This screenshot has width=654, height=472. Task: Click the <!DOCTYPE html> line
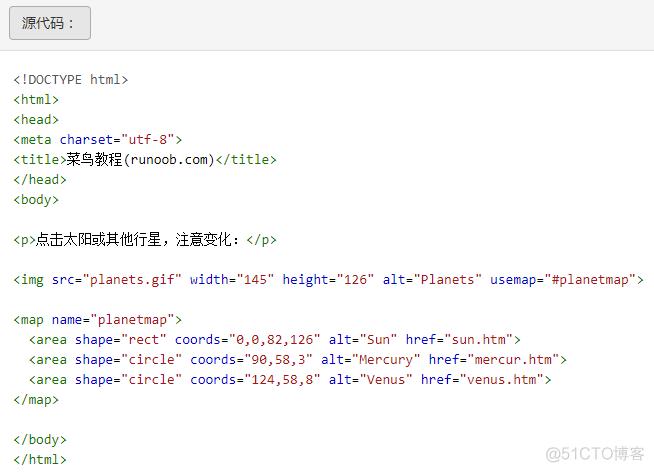[x=71, y=80]
